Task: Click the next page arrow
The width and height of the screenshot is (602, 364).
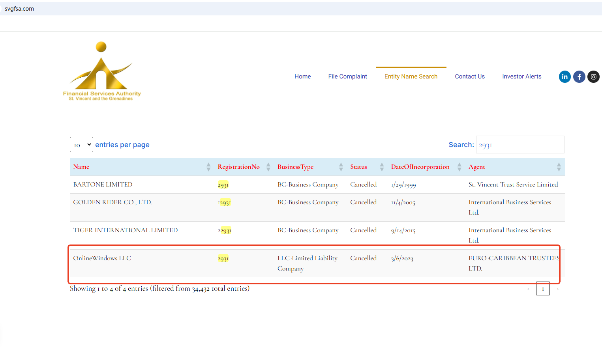Action: (557, 289)
